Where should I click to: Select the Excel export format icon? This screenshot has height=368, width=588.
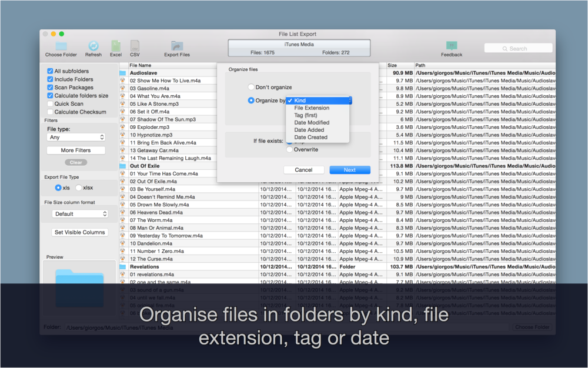tap(115, 46)
